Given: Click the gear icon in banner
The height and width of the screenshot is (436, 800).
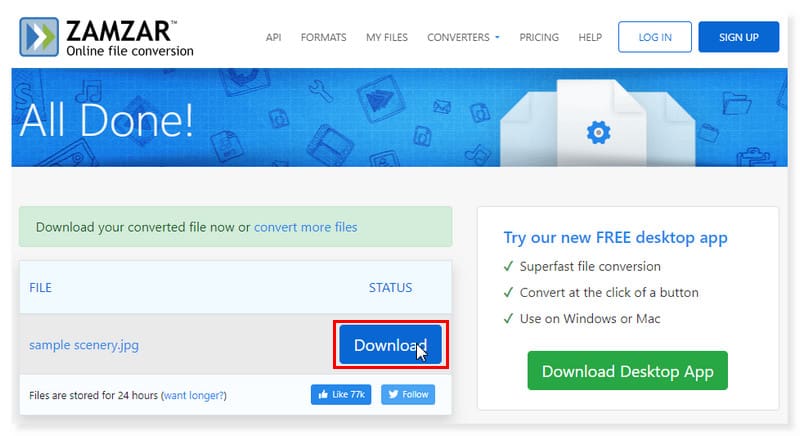Looking at the screenshot, I should 598,131.
